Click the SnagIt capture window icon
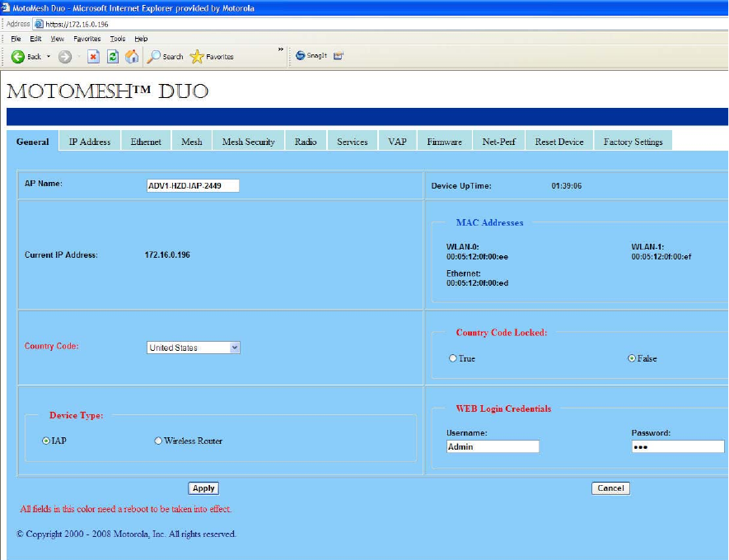 [339, 56]
